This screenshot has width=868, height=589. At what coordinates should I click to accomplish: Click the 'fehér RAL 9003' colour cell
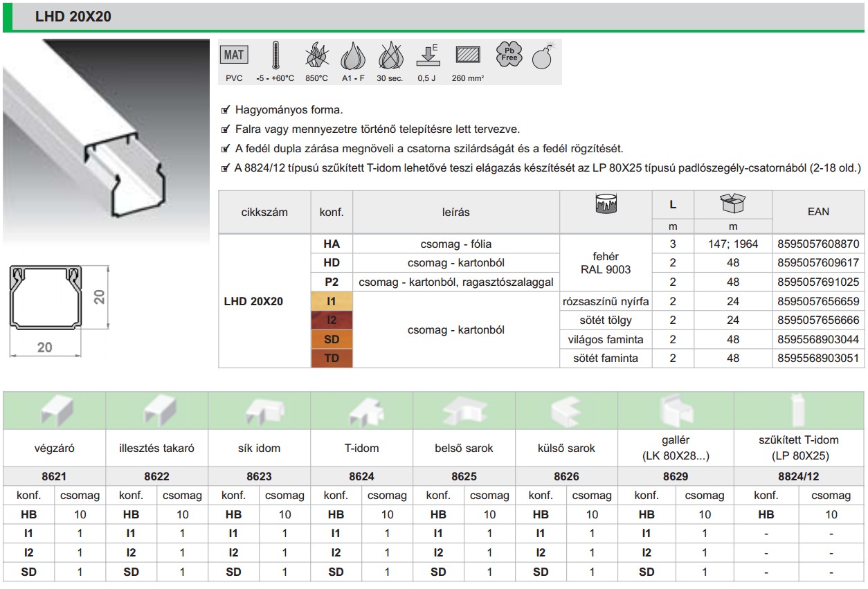tap(606, 263)
